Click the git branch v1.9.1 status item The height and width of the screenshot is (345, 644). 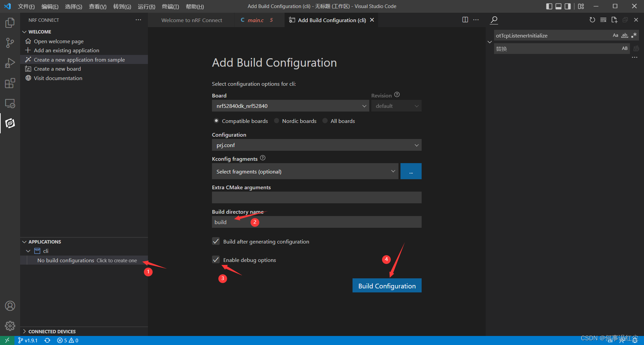pos(28,340)
